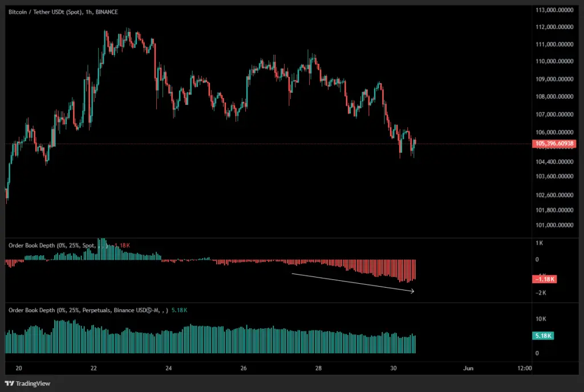The image size is (584, 392).
Task: Click the latest candle at chart's right edge
Action: [415, 142]
